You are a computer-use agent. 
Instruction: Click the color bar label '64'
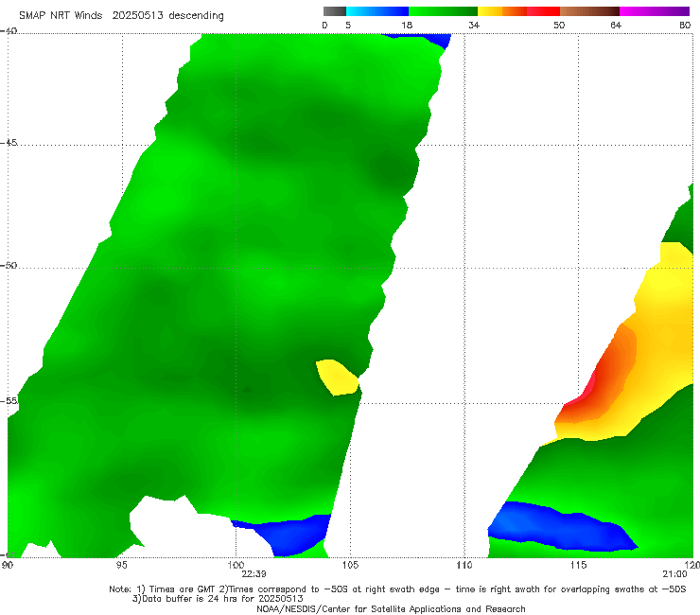tap(616, 26)
